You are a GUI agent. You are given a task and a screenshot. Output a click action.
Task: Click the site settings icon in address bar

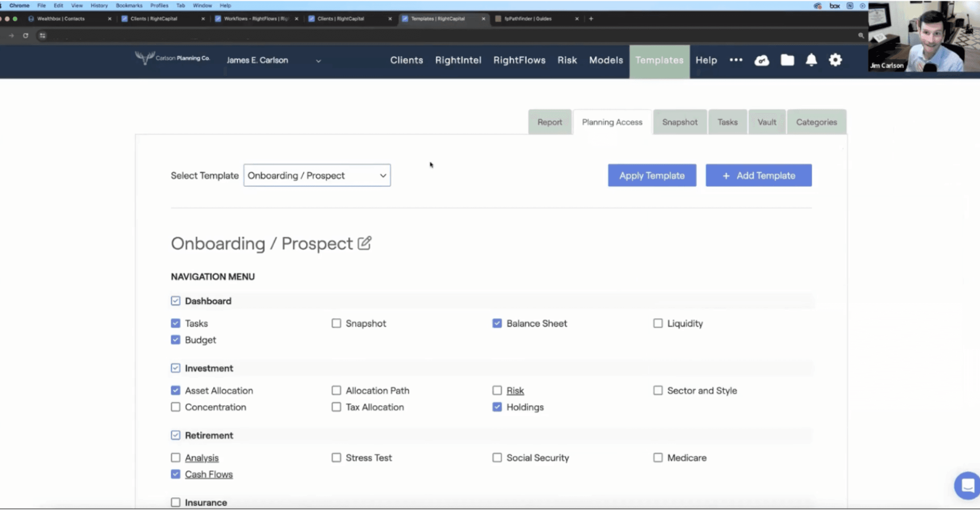click(42, 35)
